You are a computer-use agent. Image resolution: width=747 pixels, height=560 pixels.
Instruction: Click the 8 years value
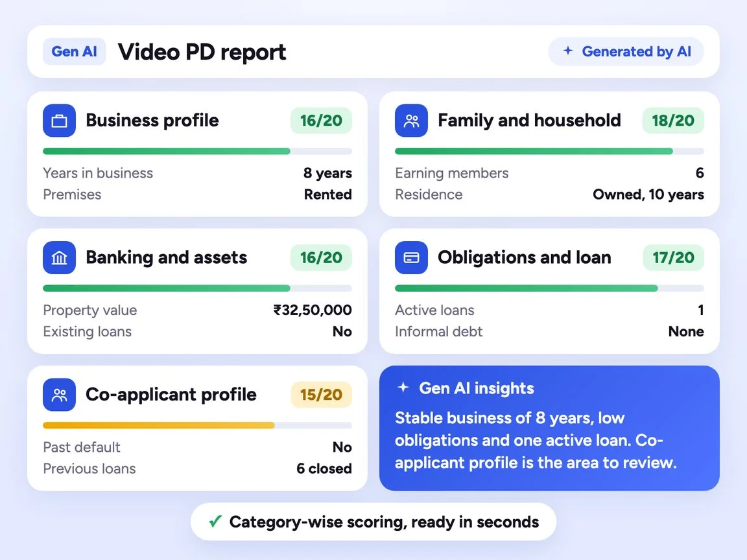click(327, 173)
